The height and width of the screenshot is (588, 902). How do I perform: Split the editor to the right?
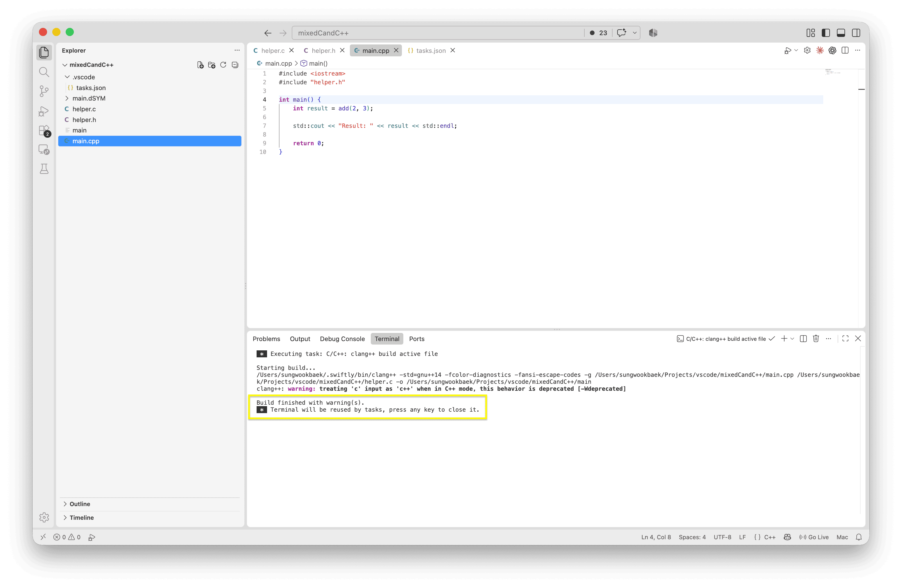pyautogui.click(x=845, y=50)
